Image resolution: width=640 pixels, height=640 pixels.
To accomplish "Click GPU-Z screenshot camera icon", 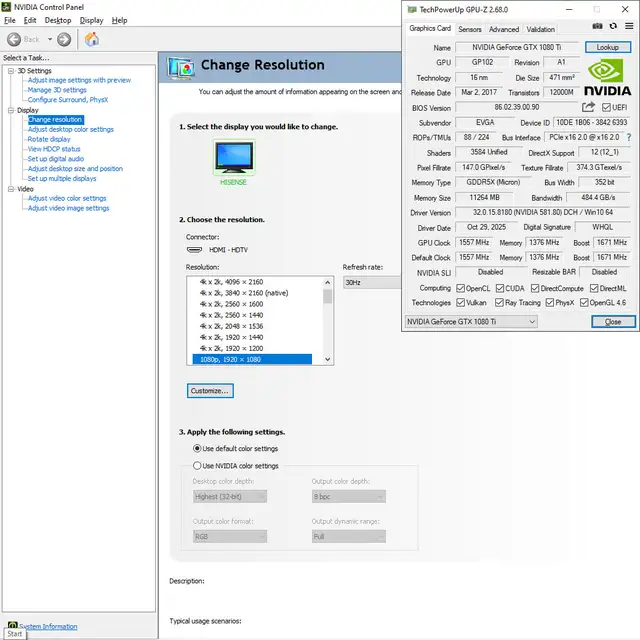I will click(597, 26).
